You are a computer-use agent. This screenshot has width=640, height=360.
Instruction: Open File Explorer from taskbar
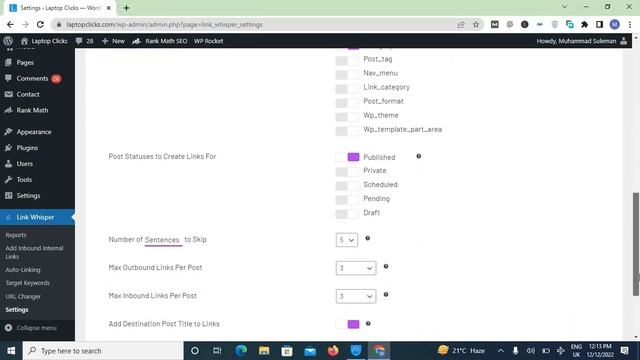[x=264, y=351]
